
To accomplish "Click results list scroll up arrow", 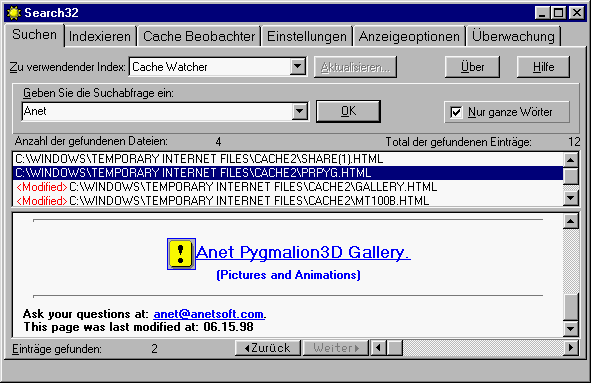I will point(571,160).
